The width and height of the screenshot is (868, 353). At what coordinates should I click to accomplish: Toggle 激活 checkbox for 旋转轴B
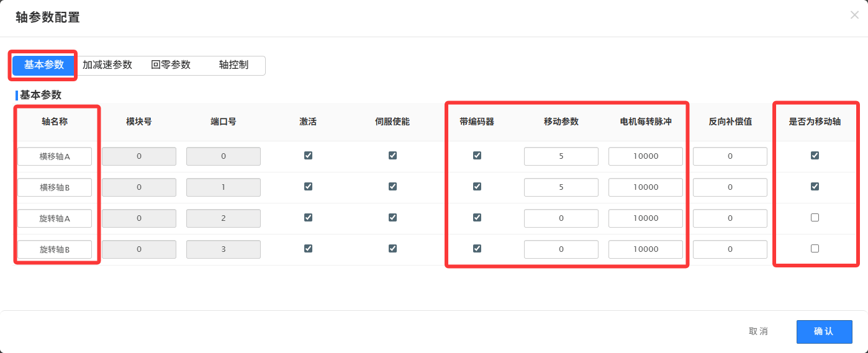308,249
